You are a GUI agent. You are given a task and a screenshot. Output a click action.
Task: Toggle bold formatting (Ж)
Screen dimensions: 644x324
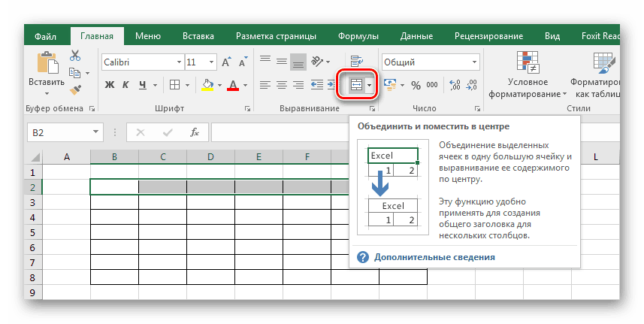coord(110,85)
